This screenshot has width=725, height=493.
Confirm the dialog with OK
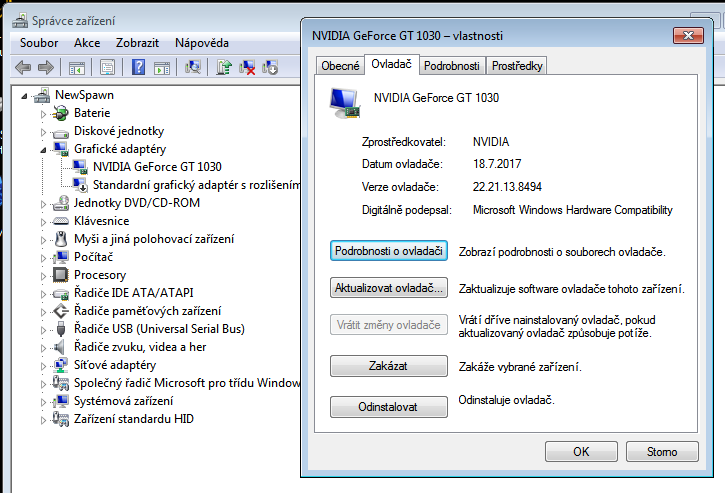click(x=581, y=451)
